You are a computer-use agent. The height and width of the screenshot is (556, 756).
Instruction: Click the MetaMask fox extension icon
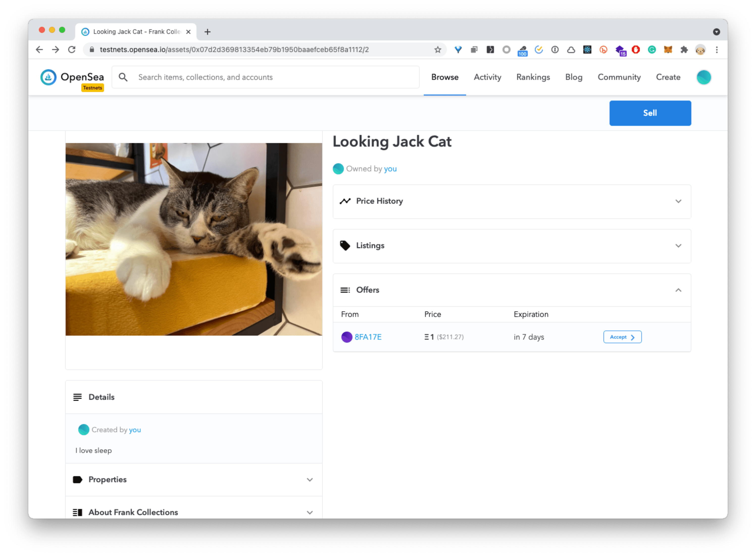point(668,50)
